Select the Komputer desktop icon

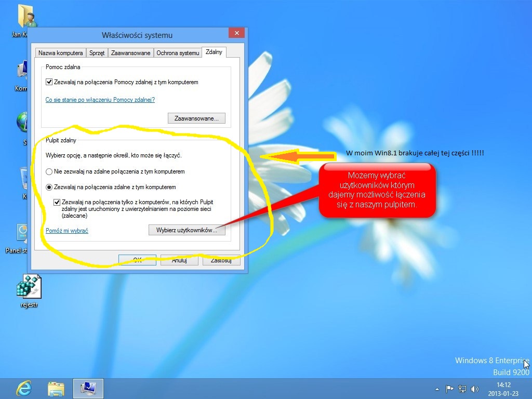point(22,76)
